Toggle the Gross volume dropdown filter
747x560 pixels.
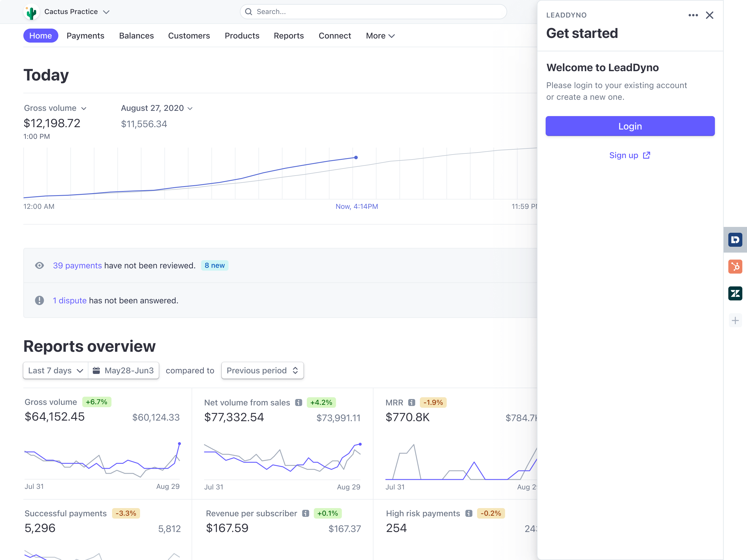pyautogui.click(x=55, y=108)
